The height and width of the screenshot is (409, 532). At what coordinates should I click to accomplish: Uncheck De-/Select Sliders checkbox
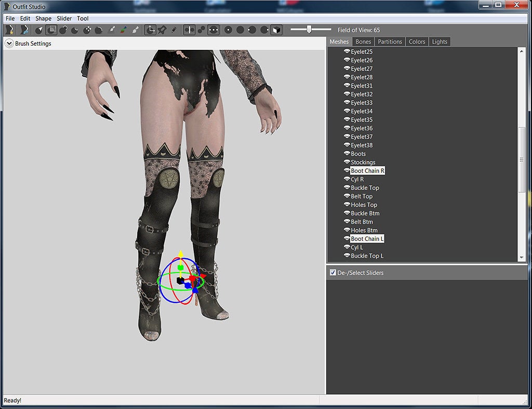333,272
